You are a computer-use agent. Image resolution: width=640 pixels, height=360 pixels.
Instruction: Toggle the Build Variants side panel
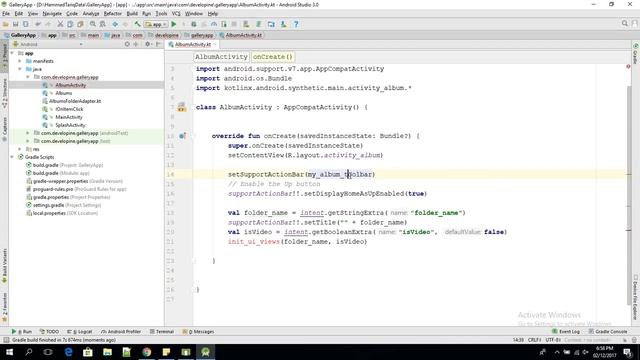[x=4, y=266]
